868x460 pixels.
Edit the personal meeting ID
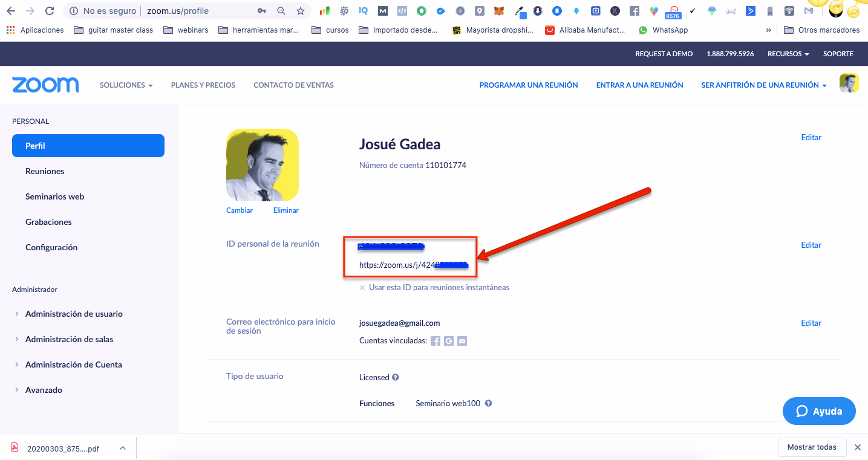(811, 245)
